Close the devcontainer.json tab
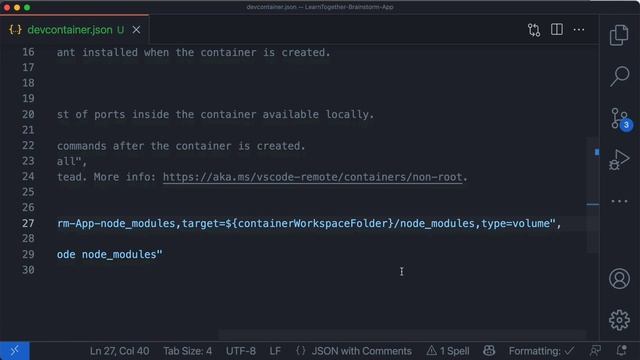The width and height of the screenshot is (640, 360). [x=136, y=30]
